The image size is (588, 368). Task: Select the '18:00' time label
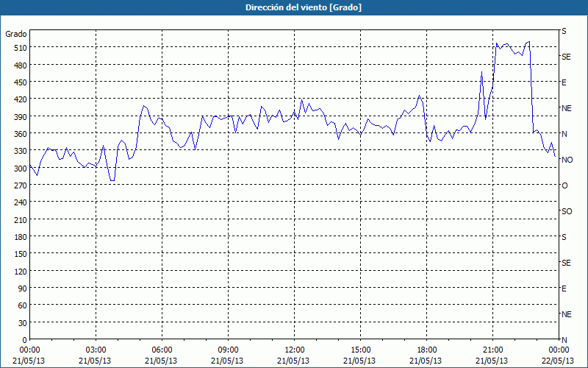426,350
